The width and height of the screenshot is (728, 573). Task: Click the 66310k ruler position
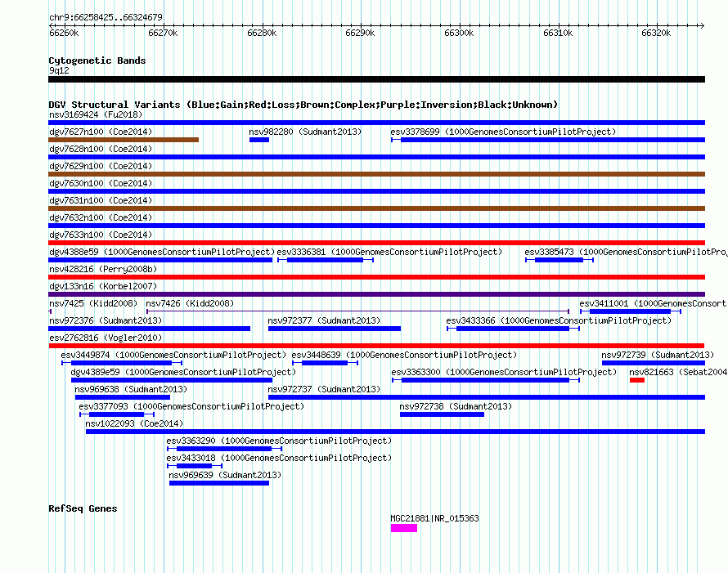tap(558, 33)
